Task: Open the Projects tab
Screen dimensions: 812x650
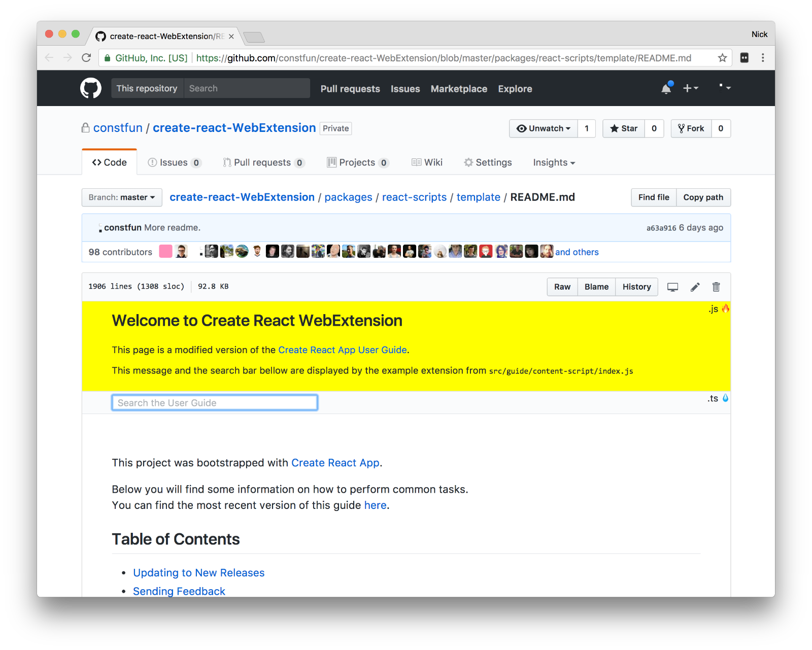Action: pos(357,162)
